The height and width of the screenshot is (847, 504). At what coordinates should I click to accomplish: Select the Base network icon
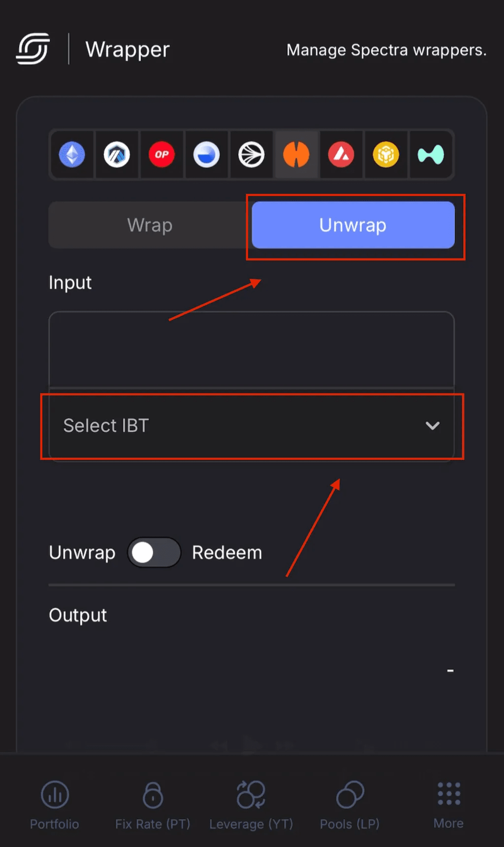point(206,155)
